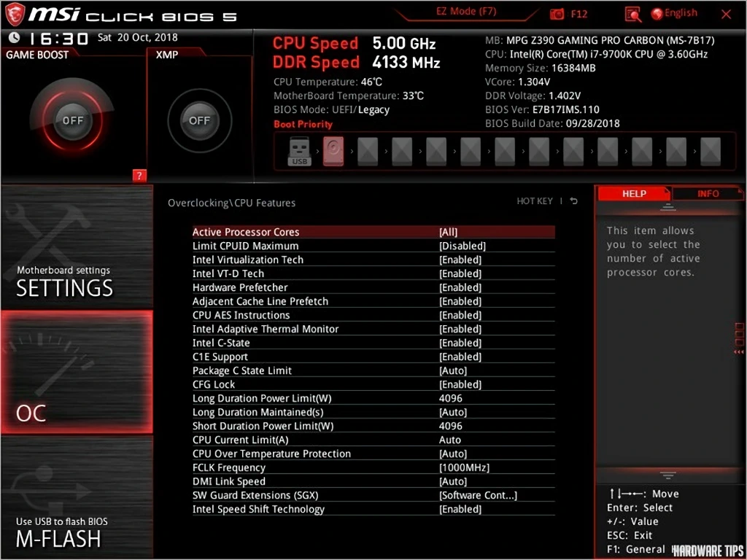Screen dimensions: 747x560
Task: Click the BIOS Ver: E7B17IMS.110 text
Action: pyautogui.click(x=542, y=109)
